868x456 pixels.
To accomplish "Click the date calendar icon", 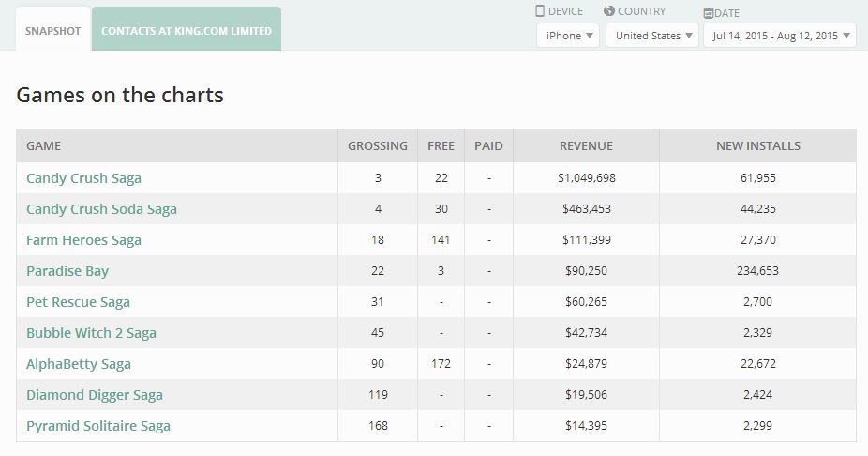I will (x=708, y=13).
